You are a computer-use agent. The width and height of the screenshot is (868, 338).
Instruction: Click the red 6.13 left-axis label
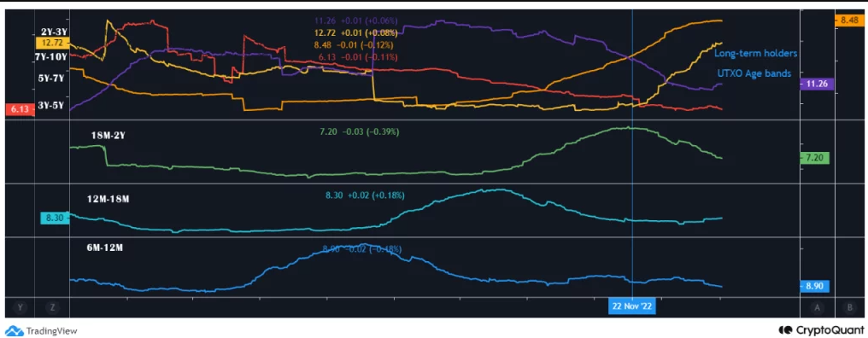tap(20, 109)
